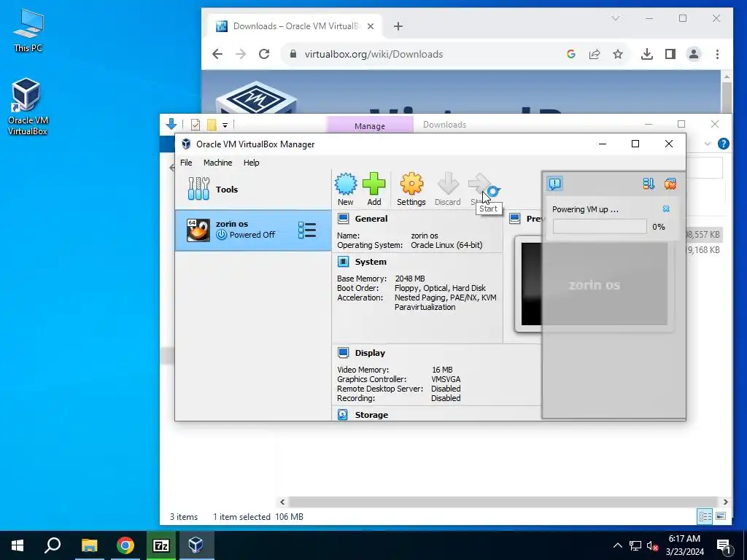Screen dimensions: 747x560
Task: Expand the File Explorer ribbon chevron
Action: coord(708,144)
